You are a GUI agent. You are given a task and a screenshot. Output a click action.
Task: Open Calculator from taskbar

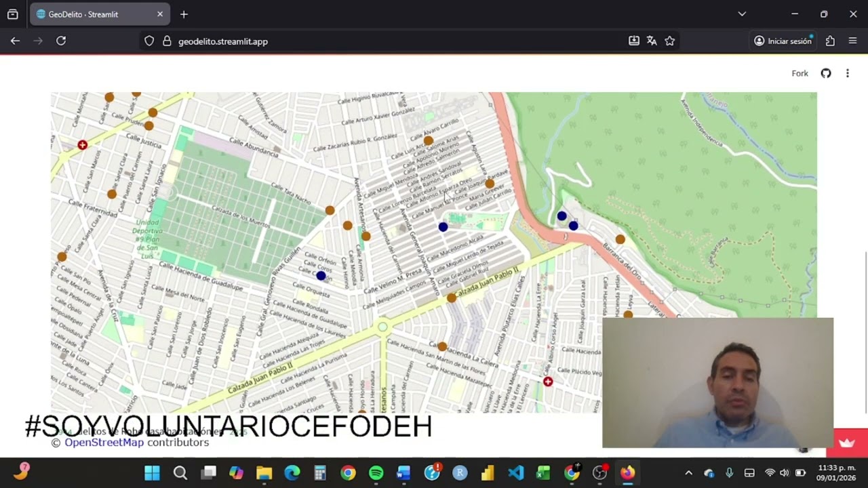click(320, 472)
